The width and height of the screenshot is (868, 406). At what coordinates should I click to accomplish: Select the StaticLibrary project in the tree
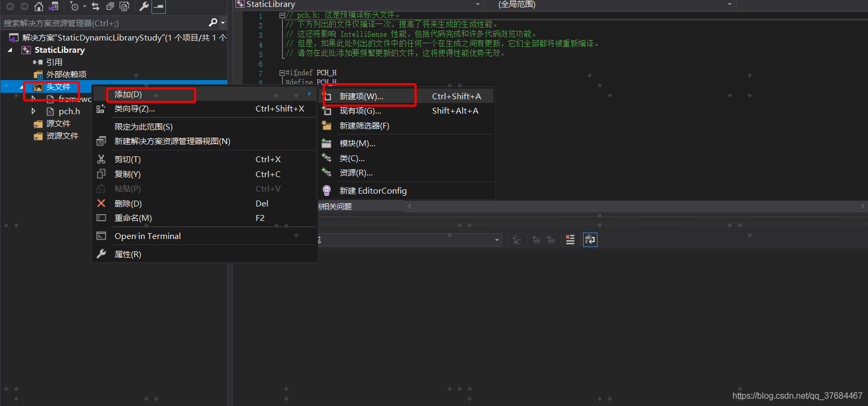click(x=59, y=50)
